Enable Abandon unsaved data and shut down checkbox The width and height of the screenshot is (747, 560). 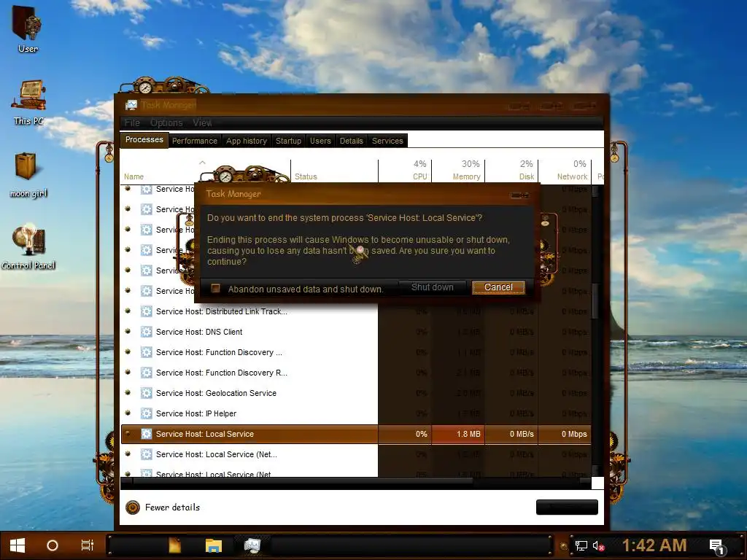pyautogui.click(x=215, y=289)
